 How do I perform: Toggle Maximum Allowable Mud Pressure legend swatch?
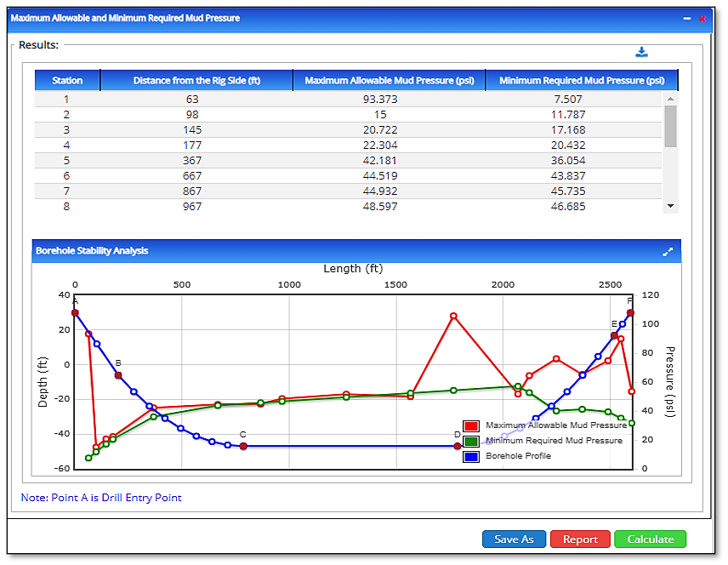point(471,426)
